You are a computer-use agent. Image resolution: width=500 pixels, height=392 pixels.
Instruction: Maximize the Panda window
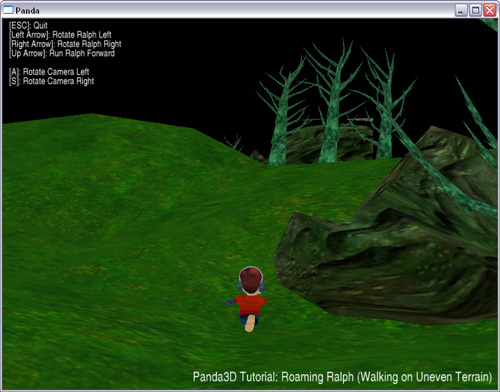475,10
